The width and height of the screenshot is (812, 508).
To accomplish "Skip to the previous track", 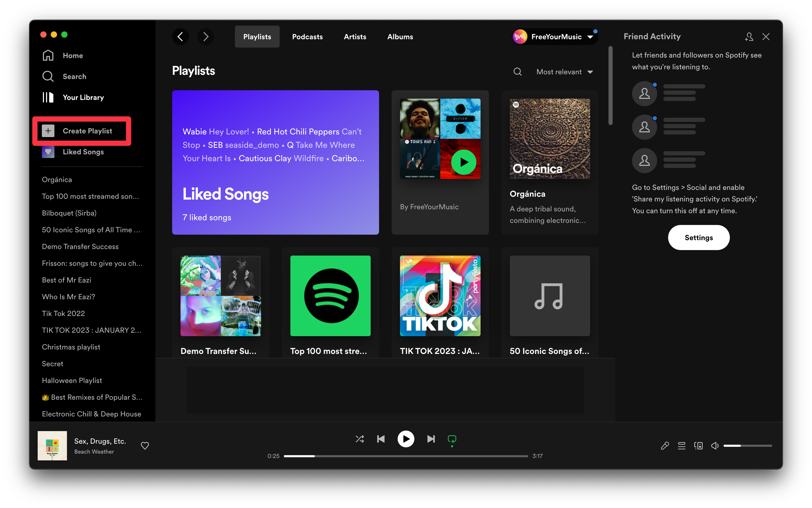I will pyautogui.click(x=381, y=439).
